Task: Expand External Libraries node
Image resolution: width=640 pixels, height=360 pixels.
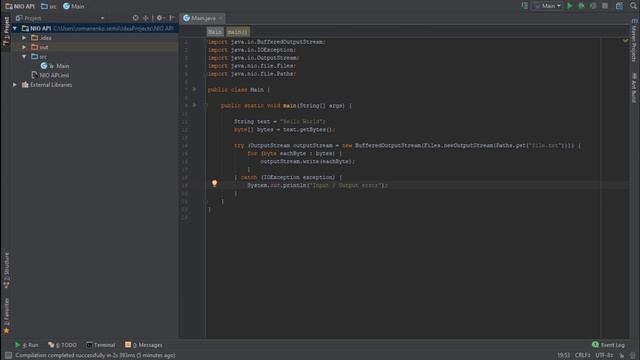Action: point(15,85)
